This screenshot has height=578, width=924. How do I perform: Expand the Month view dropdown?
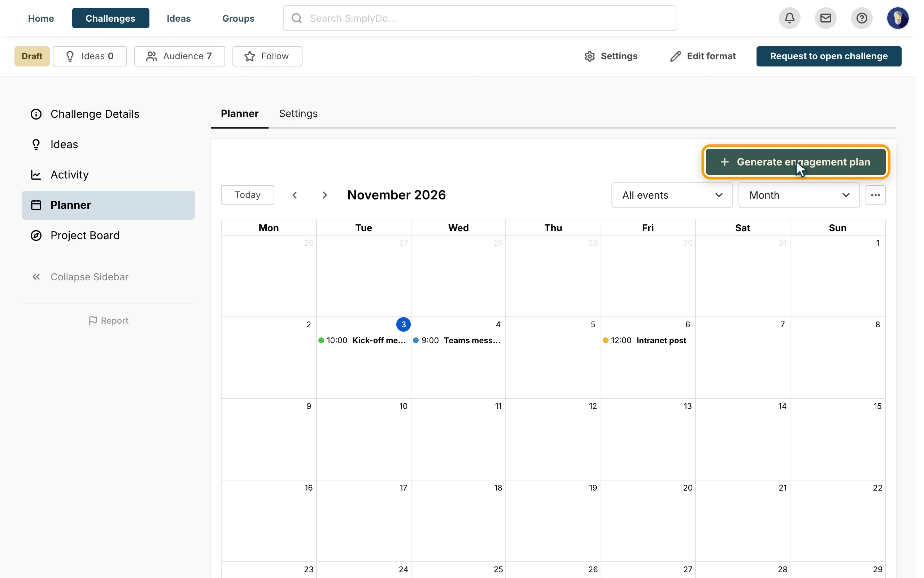(799, 195)
